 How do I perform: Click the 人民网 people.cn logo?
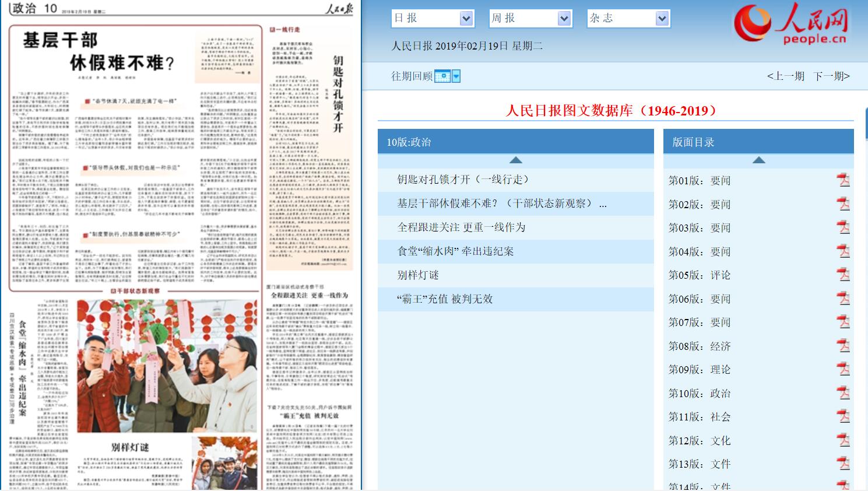[792, 24]
